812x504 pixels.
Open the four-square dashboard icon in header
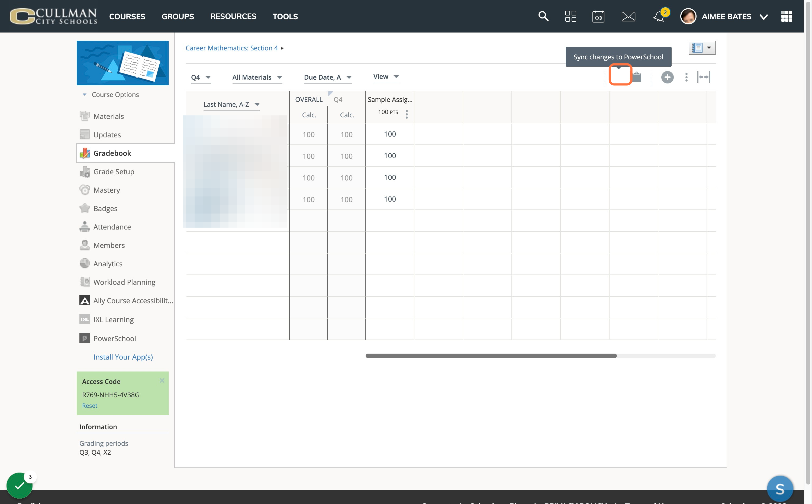coord(571,16)
